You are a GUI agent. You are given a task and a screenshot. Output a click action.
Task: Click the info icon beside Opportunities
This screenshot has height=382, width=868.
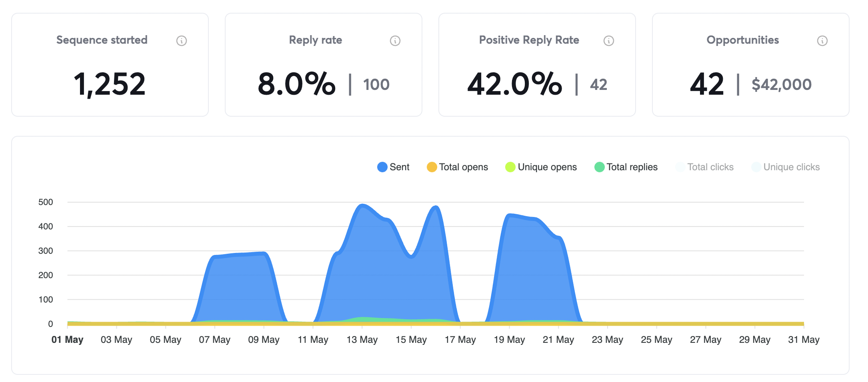click(x=822, y=40)
